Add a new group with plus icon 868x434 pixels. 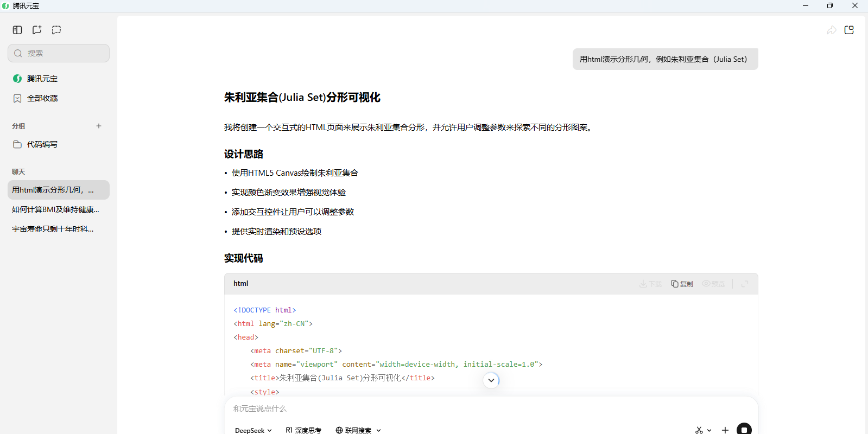pos(99,126)
